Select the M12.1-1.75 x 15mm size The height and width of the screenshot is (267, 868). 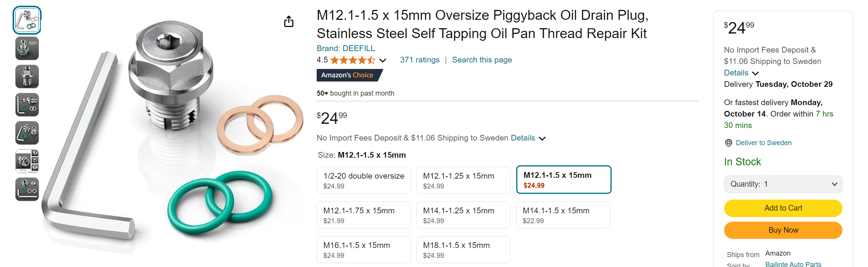[x=364, y=215]
